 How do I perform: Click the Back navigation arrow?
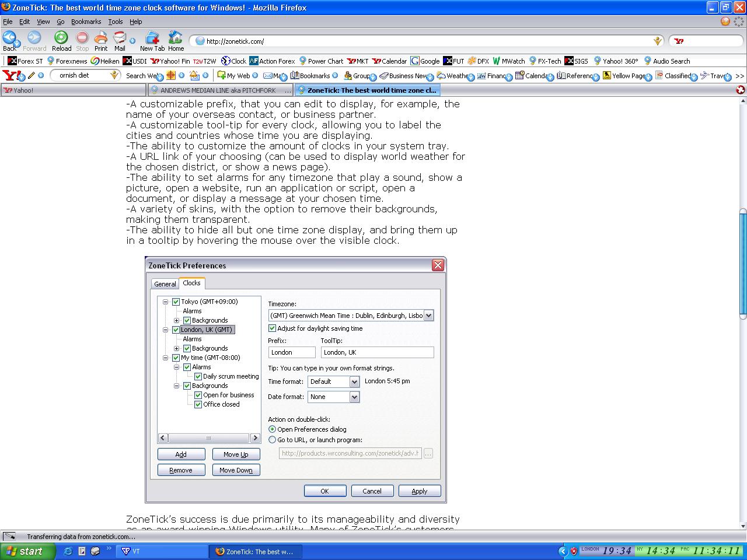10,38
